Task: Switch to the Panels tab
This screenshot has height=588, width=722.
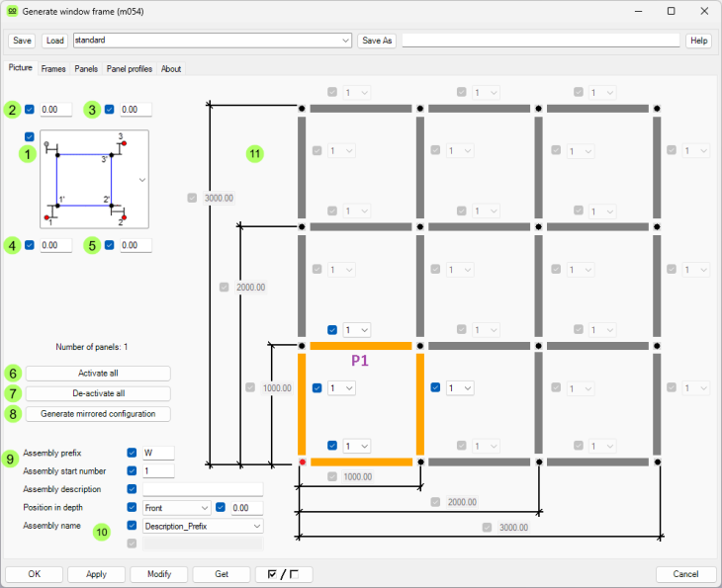Action: point(86,69)
